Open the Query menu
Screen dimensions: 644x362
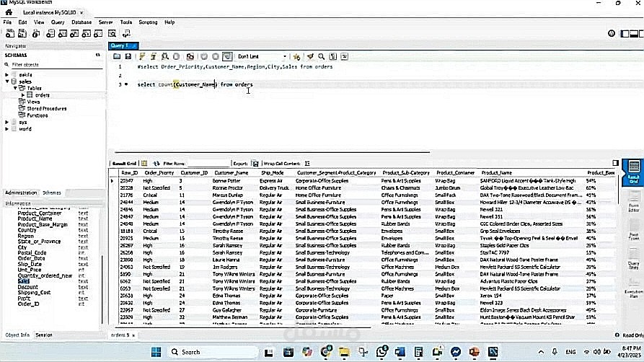tap(58, 22)
